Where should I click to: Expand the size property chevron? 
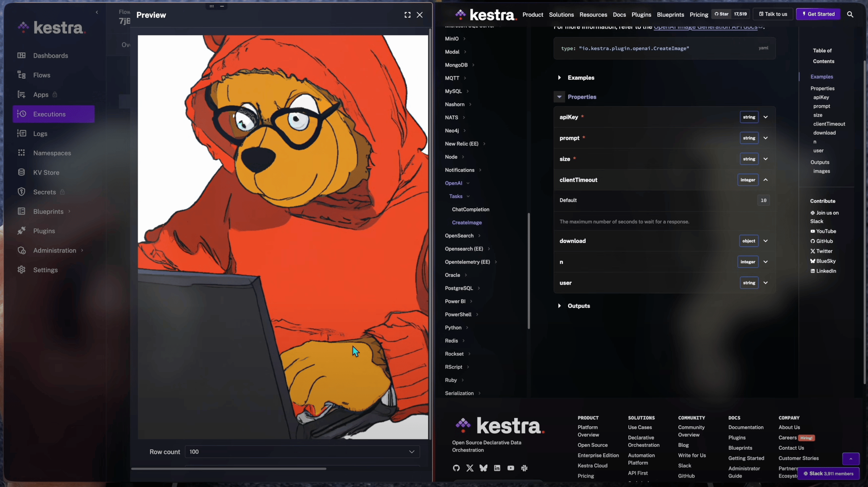(x=765, y=159)
